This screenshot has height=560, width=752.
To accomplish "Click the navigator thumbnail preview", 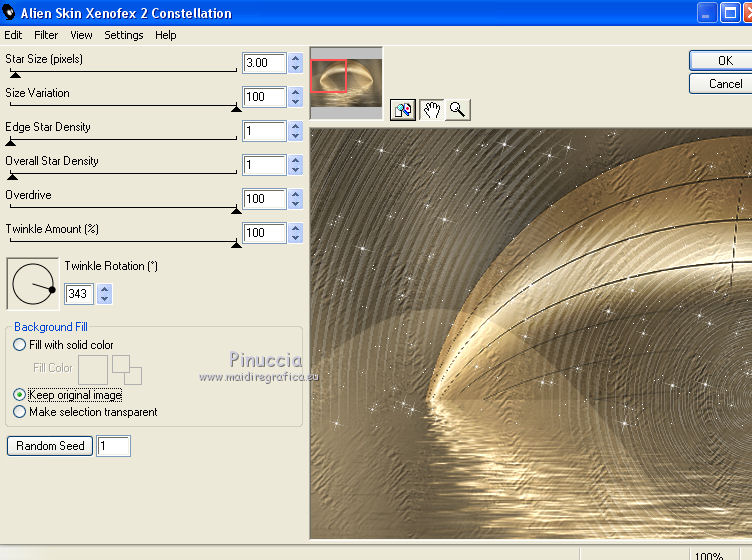I will coord(346,83).
